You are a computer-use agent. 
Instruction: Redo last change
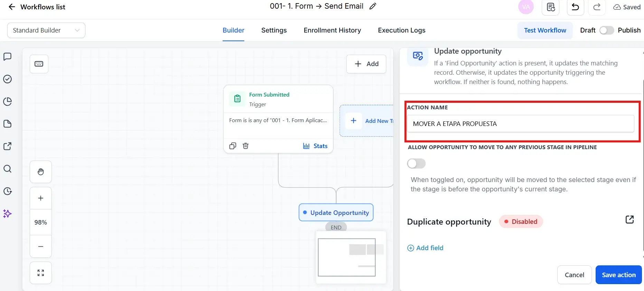coord(597,7)
